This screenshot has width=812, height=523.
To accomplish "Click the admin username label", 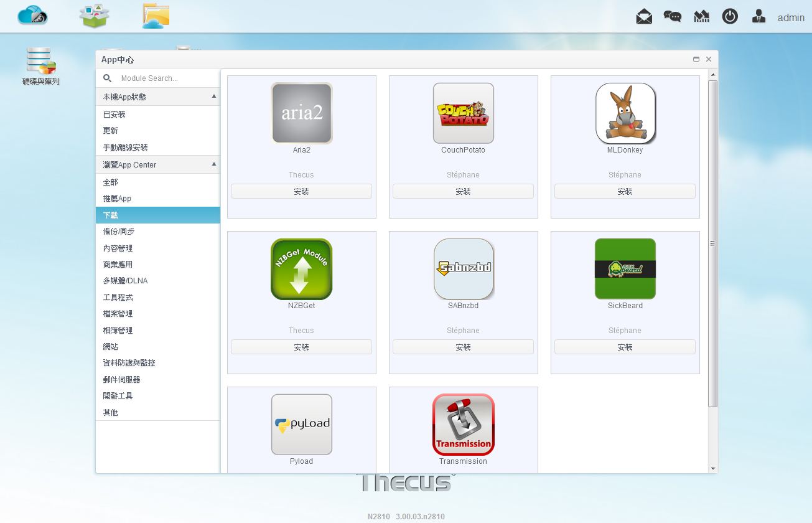I will (791, 17).
